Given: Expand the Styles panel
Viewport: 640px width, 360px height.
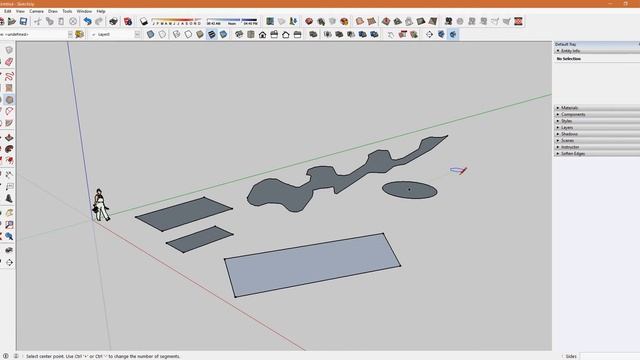Looking at the screenshot, I should point(597,121).
